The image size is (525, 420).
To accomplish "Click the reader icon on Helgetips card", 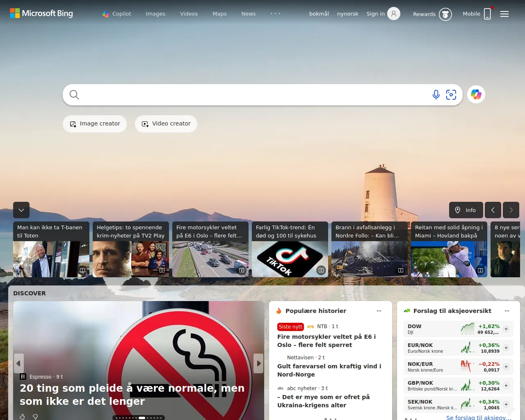I will pyautogui.click(x=162, y=270).
